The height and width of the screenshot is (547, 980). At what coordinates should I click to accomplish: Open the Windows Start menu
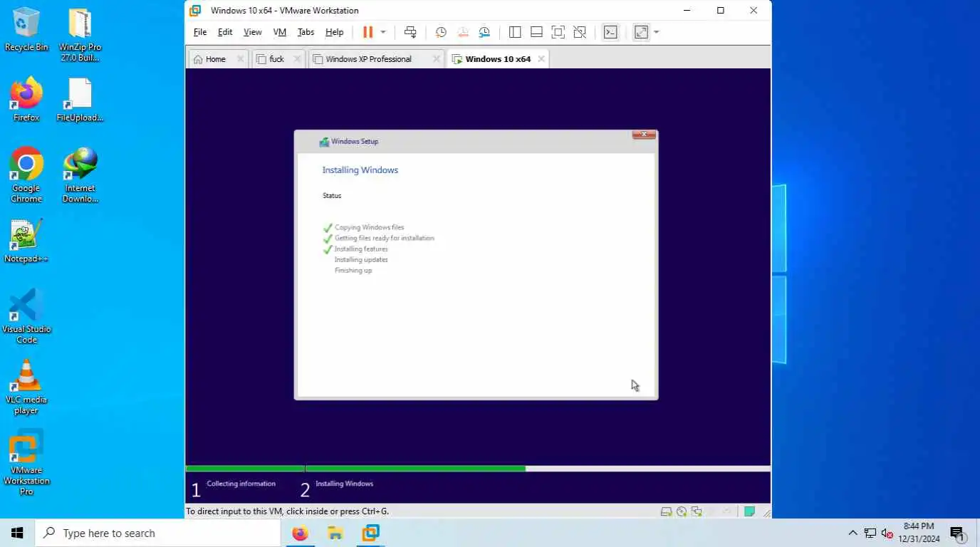[17, 533]
